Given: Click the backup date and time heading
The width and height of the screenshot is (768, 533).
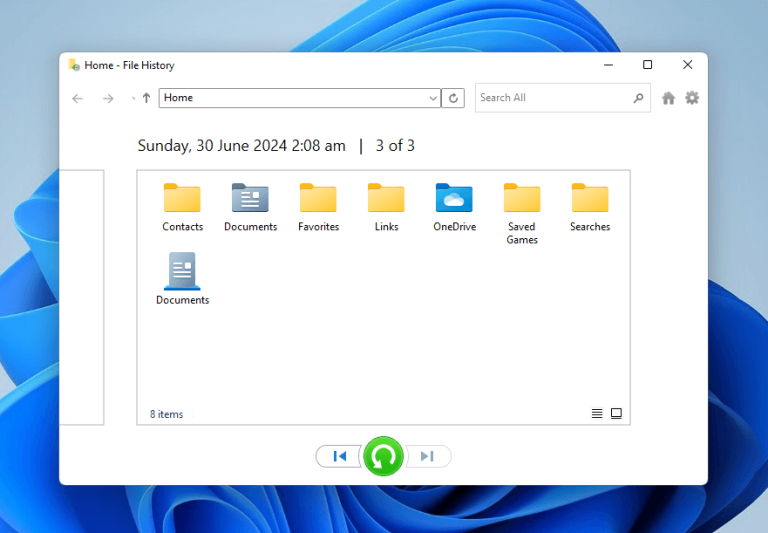Looking at the screenshot, I should coord(241,145).
